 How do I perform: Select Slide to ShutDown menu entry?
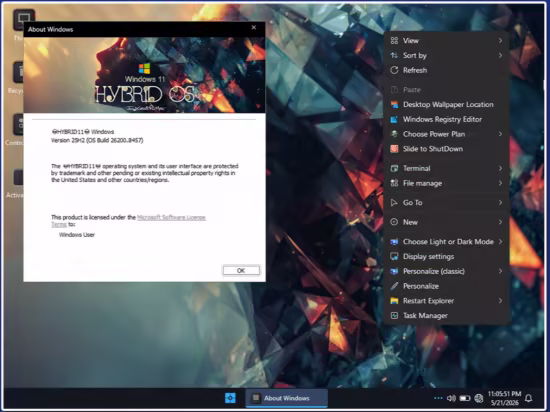[447, 149]
